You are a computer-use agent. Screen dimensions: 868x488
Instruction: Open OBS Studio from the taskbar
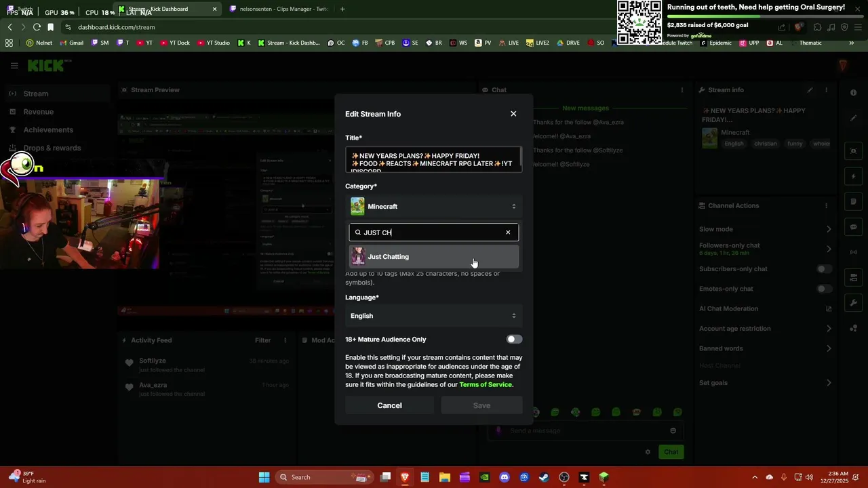pos(564,477)
